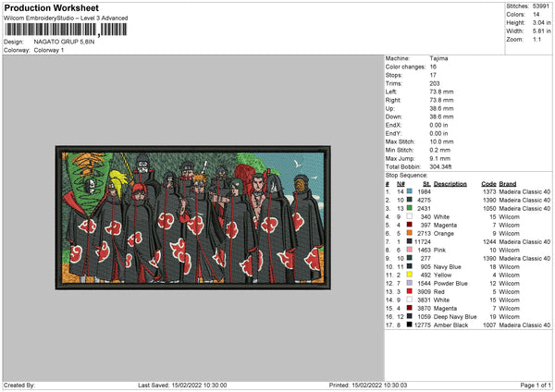Click the stitches count "53991"
Screen dimensions: 555x392
(541, 6)
